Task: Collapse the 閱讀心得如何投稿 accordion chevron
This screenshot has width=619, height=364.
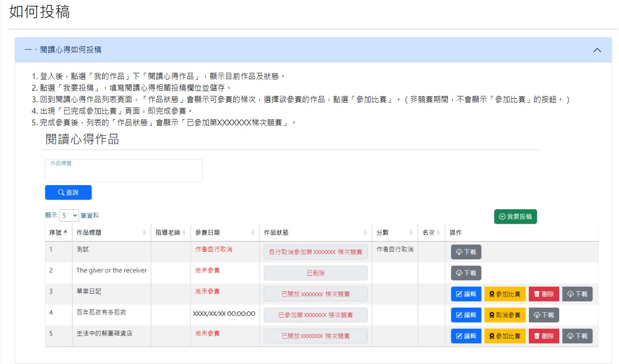Action: [597, 50]
